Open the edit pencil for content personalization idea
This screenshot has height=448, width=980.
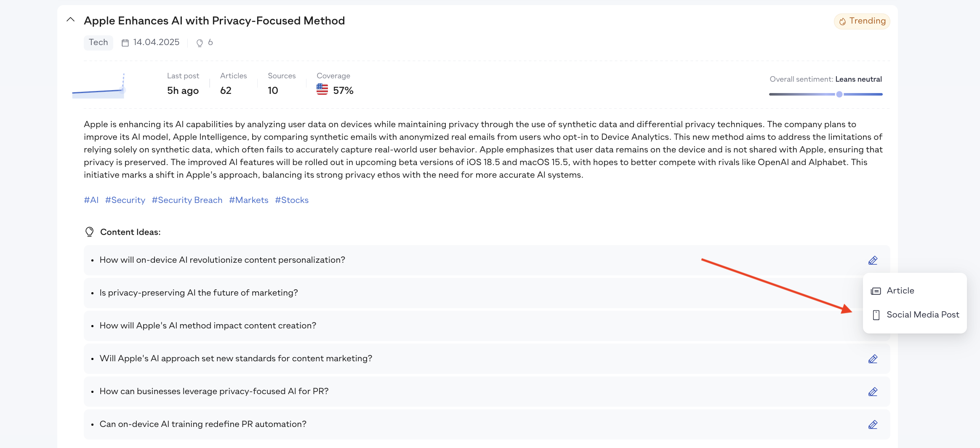(873, 260)
